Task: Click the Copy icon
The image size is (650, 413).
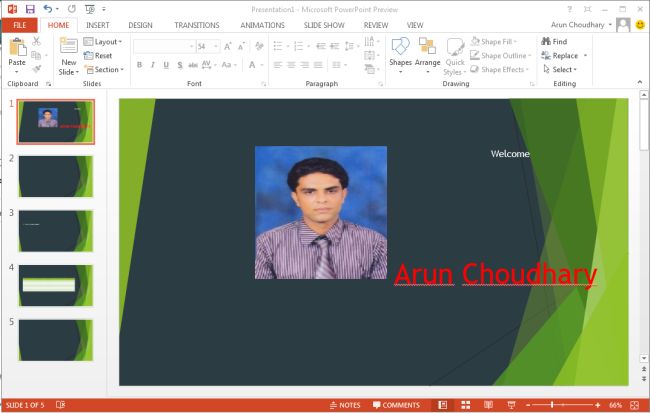Action: pyautogui.click(x=36, y=55)
